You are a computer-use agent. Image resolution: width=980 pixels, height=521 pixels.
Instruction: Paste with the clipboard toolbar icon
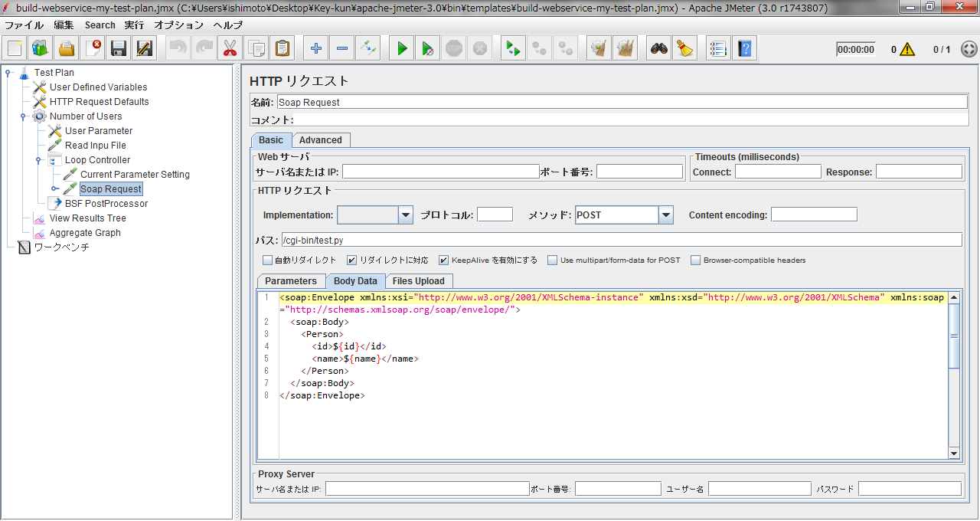(x=283, y=49)
